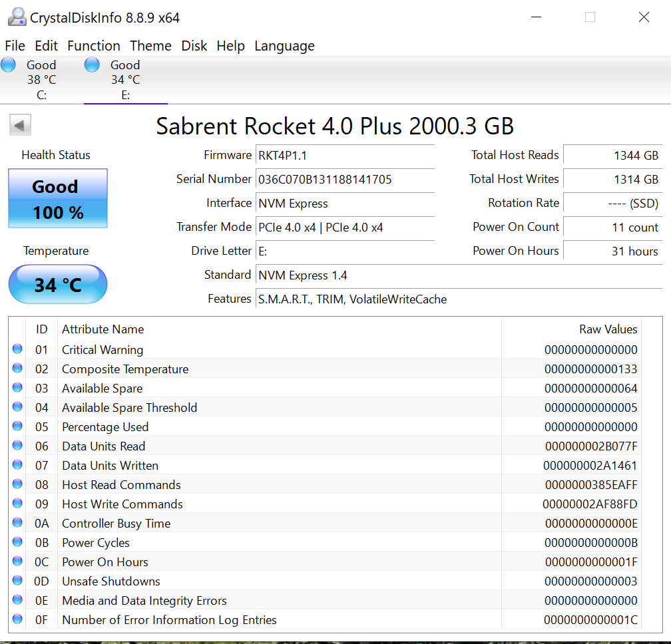
Task: Open the Language menu
Action: click(x=284, y=46)
